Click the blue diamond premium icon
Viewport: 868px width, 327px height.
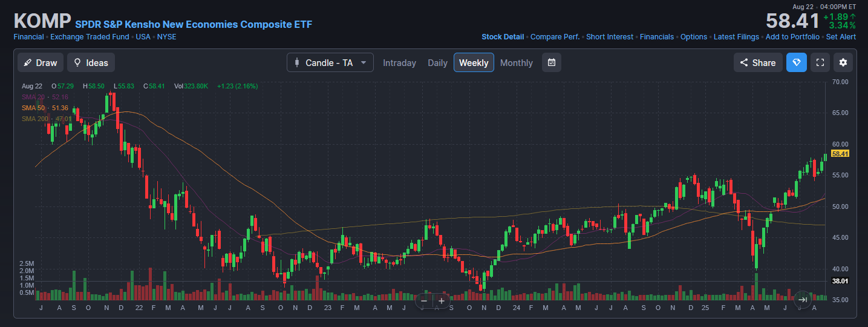pos(797,62)
